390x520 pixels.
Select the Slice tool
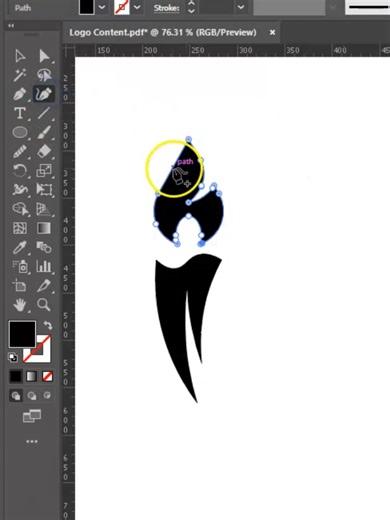tap(44, 286)
